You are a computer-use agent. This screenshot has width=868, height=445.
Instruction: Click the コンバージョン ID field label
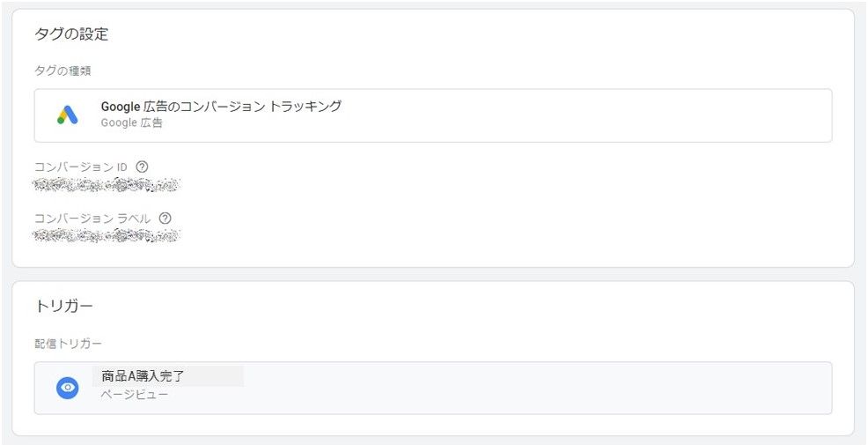(81, 167)
